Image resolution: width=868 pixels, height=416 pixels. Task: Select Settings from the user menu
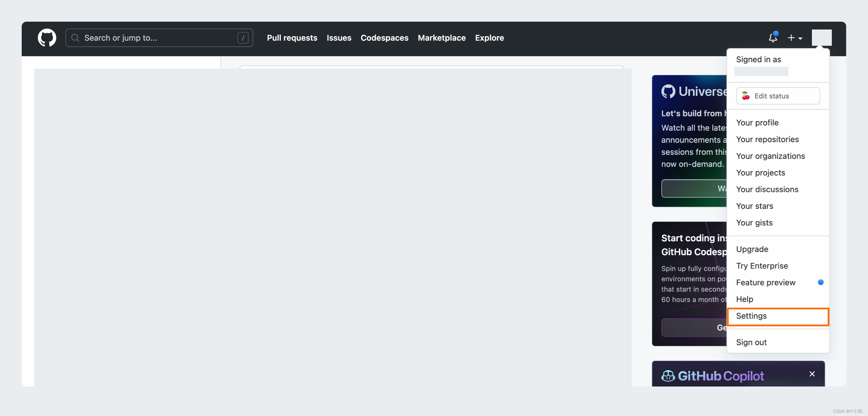751,316
